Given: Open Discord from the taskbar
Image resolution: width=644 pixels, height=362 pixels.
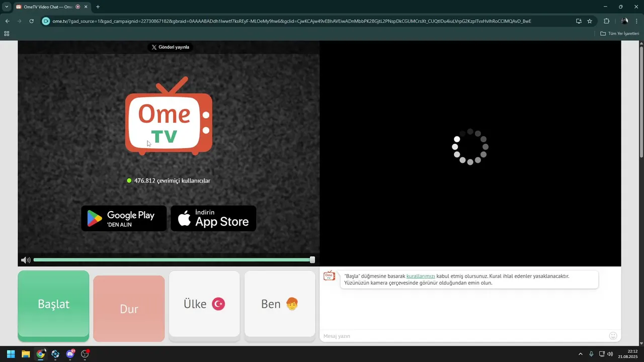Looking at the screenshot, I should coord(70,354).
